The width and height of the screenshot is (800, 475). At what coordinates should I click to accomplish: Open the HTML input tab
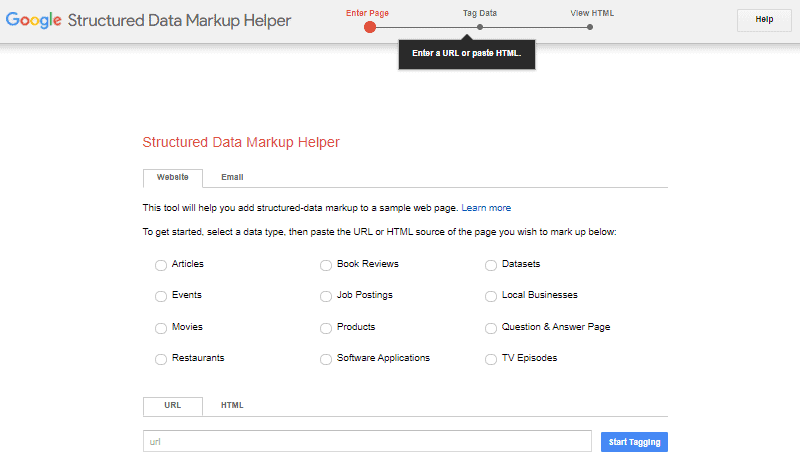click(232, 406)
